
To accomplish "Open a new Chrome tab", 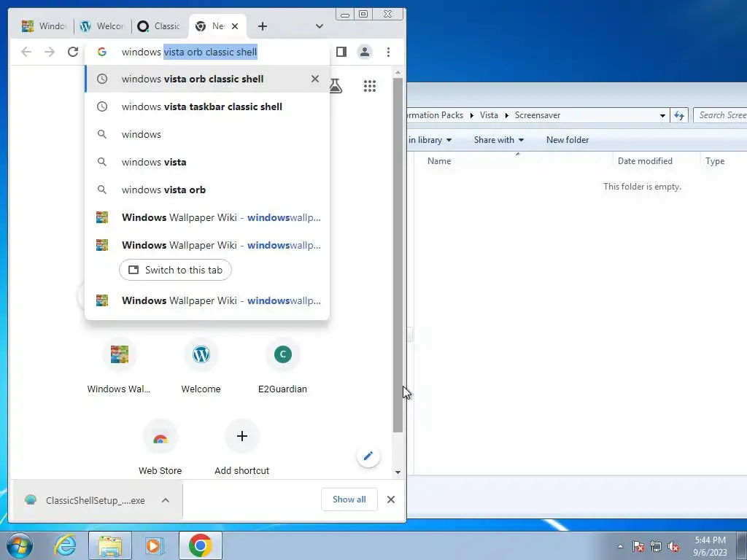I will (x=263, y=26).
